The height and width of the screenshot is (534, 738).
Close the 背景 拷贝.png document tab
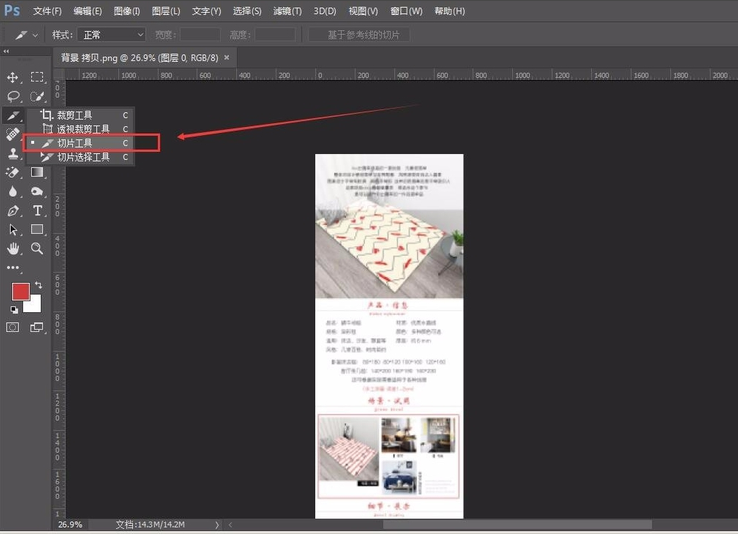(226, 58)
